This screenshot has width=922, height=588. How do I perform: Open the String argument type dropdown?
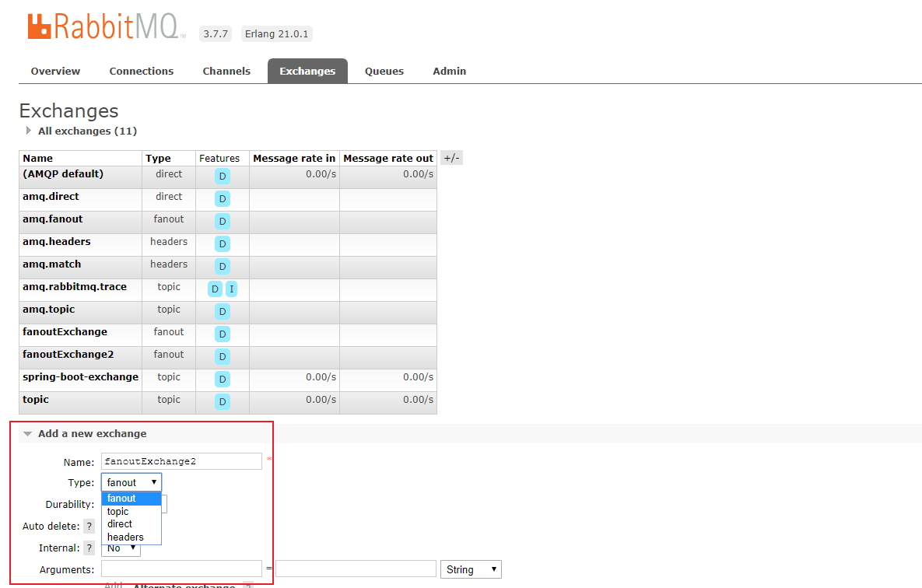(x=471, y=569)
